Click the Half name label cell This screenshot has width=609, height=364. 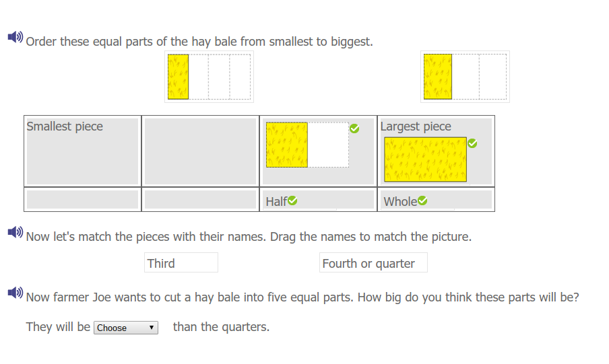(318, 200)
